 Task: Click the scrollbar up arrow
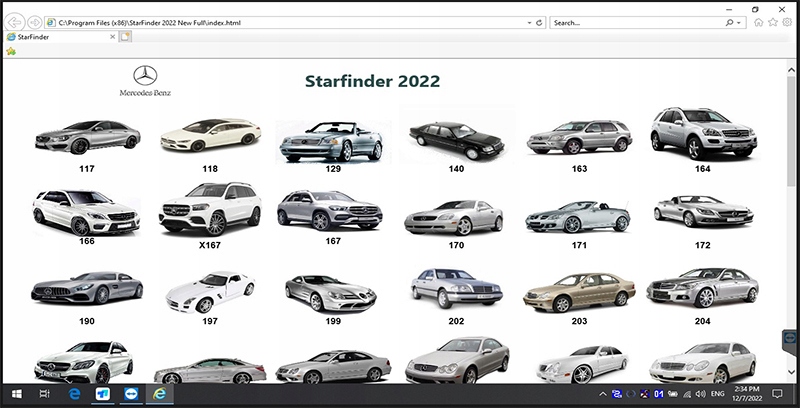tap(791, 70)
